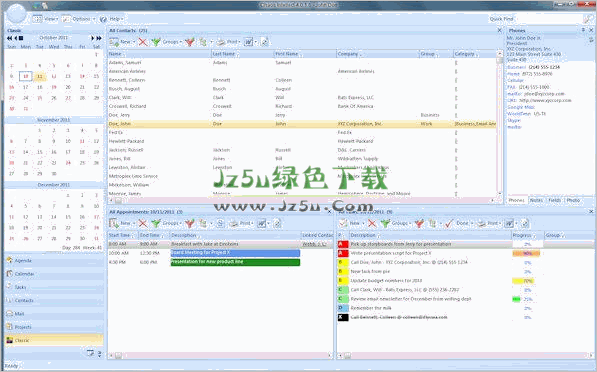Open Tasks in the navigation pane
The image size is (597, 372).
click(x=54, y=287)
